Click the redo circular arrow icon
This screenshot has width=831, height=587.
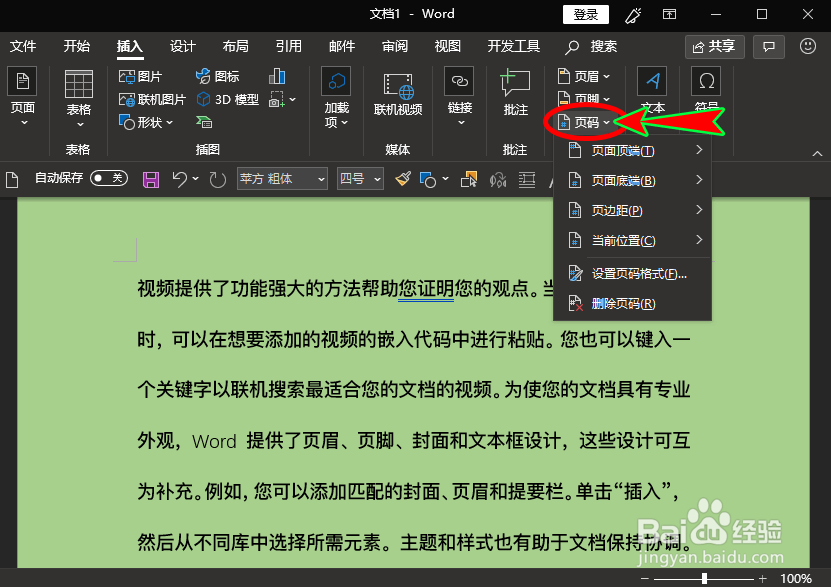coord(217,180)
